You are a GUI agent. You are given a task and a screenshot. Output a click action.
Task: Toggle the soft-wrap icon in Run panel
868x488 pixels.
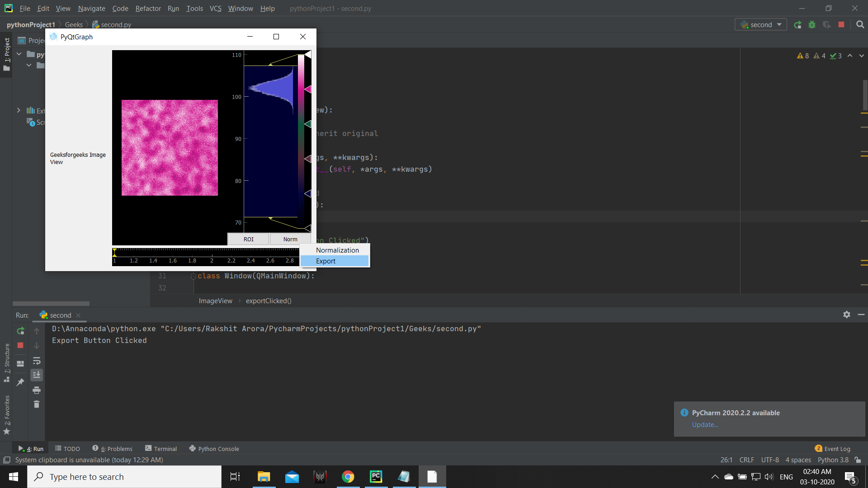click(37, 361)
